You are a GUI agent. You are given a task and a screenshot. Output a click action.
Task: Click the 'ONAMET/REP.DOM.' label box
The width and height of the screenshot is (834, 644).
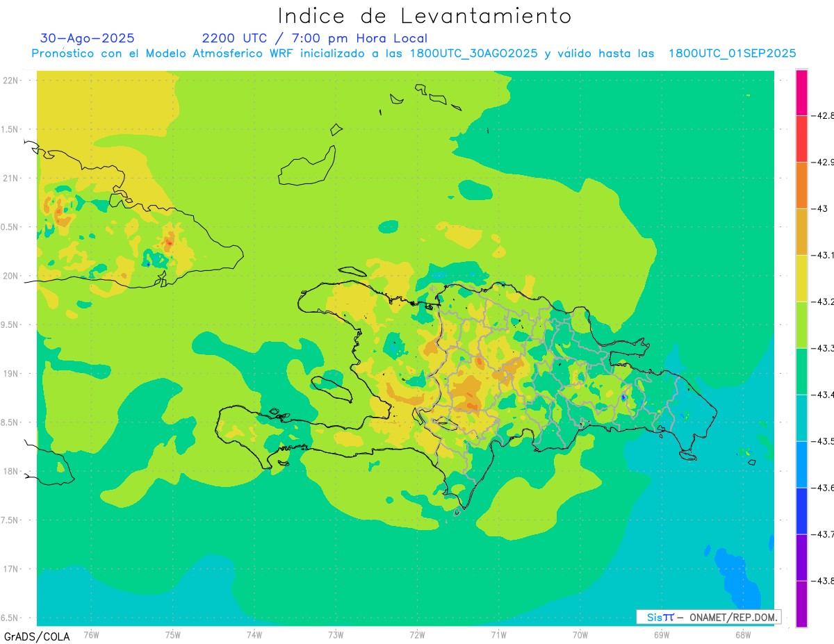click(708, 617)
